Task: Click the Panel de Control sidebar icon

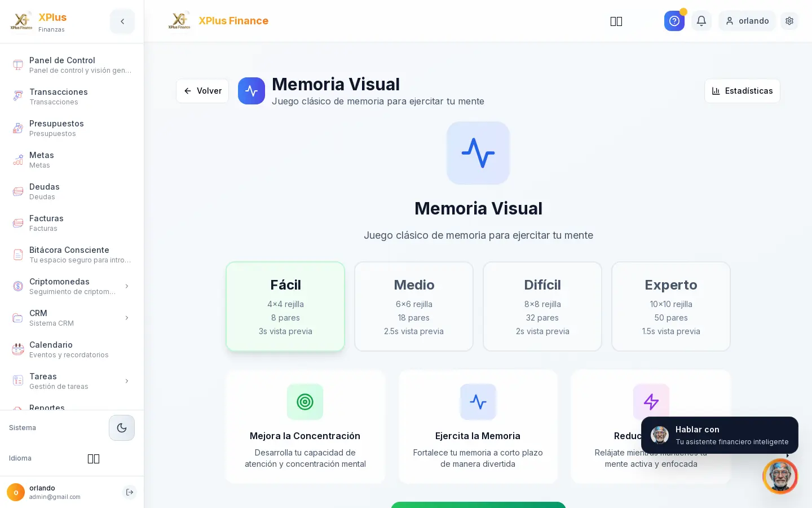Action: click(x=18, y=65)
